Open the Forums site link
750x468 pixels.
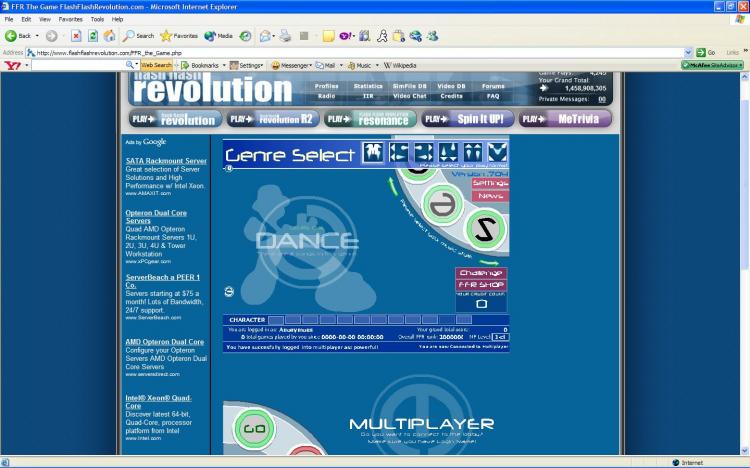[493, 86]
